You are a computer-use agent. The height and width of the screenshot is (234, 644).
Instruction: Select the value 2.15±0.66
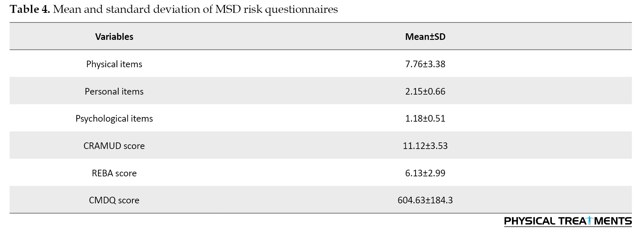pos(425,91)
